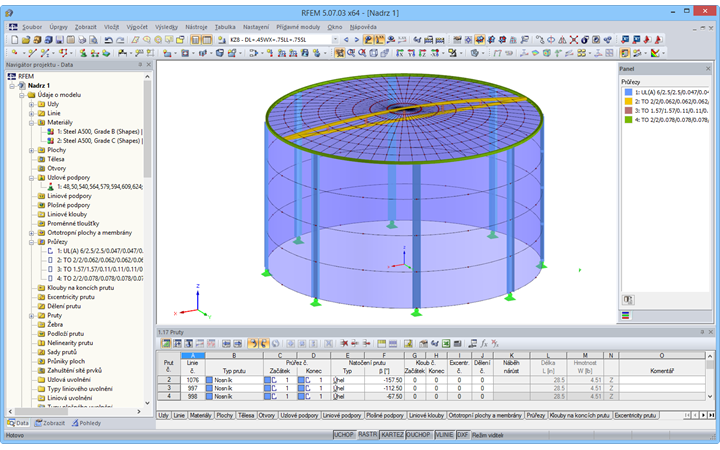720x450 pixels.
Task: Click the Linie č. cell 1076
Action: 192,380
